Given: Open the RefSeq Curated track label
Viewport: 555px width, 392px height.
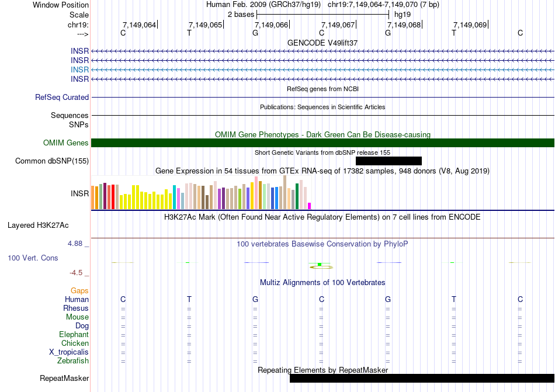Looking at the screenshot, I should click(61, 98).
